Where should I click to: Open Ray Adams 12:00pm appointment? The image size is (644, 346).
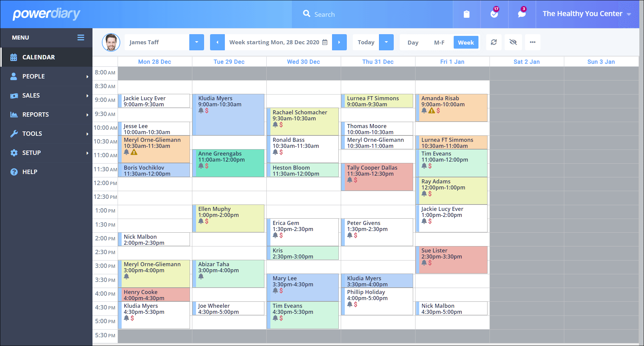point(452,191)
